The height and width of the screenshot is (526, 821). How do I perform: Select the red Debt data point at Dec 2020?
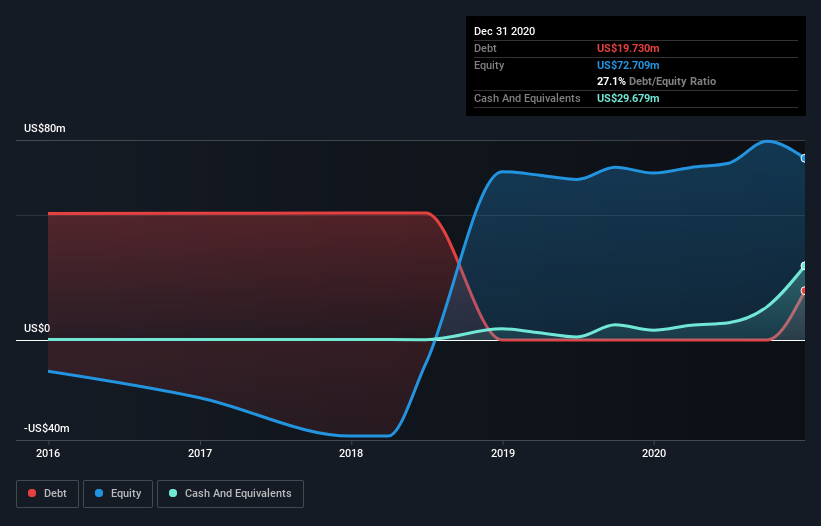click(804, 290)
